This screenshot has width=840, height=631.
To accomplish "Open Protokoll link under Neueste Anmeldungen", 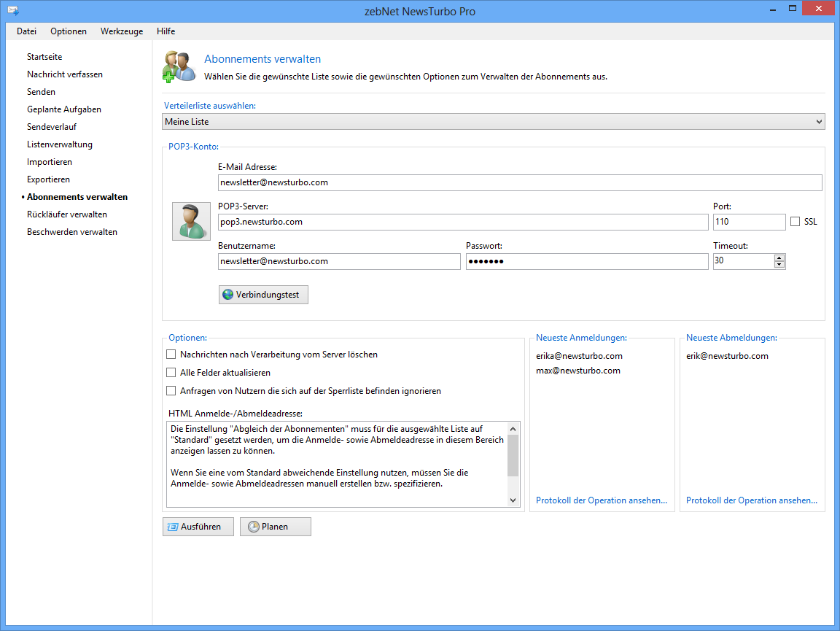I will (x=602, y=500).
